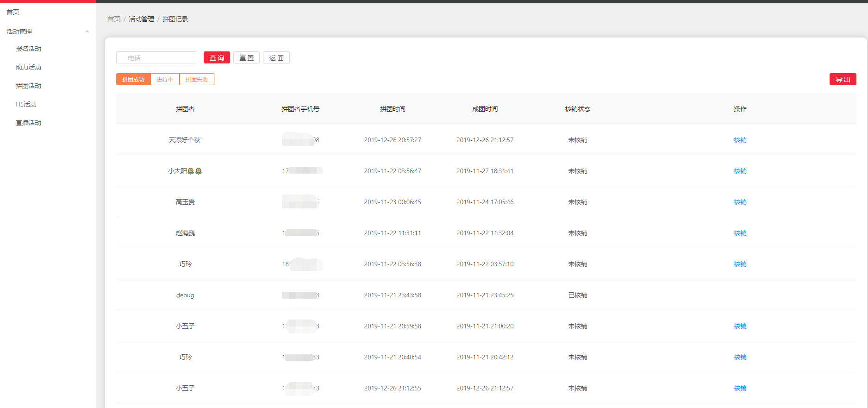
Task: Open 拼团活动 in the sidebar
Action: pos(28,86)
